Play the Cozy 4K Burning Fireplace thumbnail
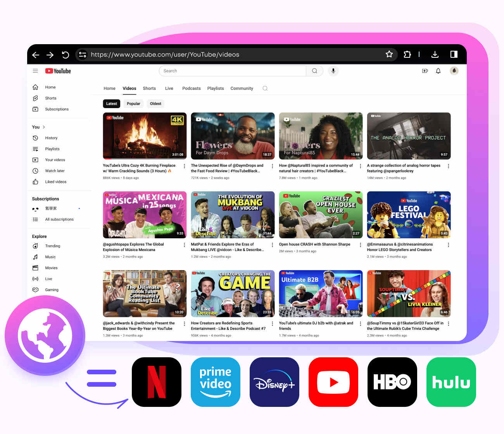The height and width of the screenshot is (434, 504). pos(145,136)
